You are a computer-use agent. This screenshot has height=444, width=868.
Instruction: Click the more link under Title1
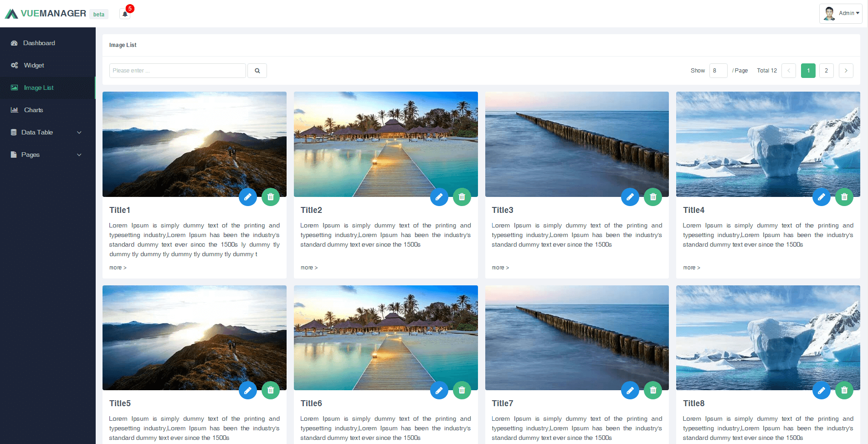[118, 268]
